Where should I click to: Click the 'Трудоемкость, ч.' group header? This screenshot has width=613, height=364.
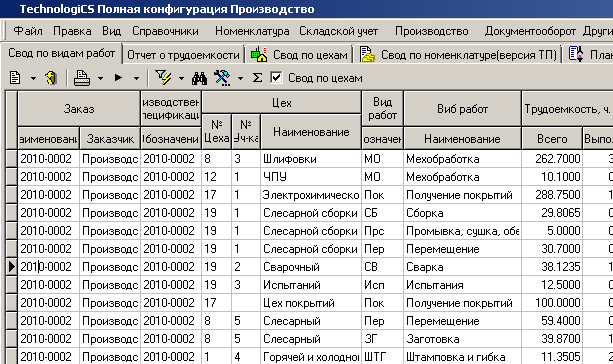click(567, 109)
